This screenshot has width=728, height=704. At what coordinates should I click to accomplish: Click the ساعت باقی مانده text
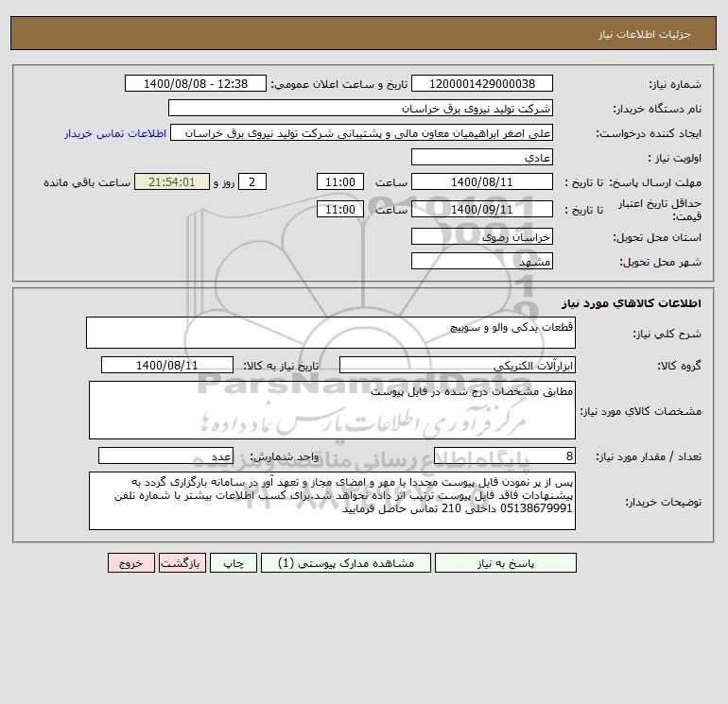click(87, 182)
